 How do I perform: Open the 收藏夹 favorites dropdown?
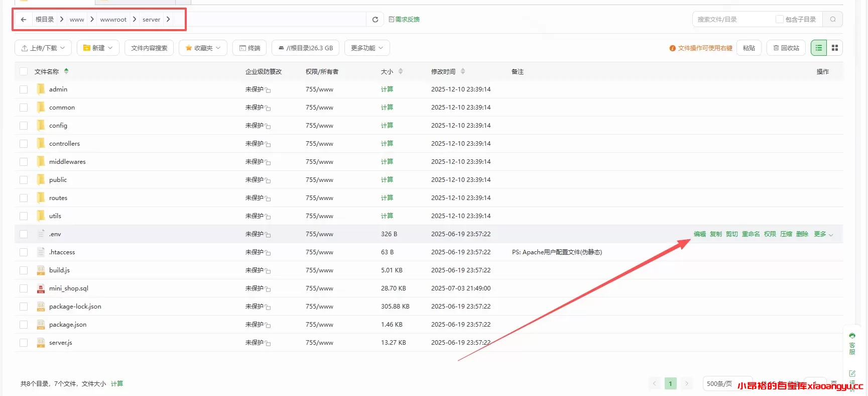(203, 48)
